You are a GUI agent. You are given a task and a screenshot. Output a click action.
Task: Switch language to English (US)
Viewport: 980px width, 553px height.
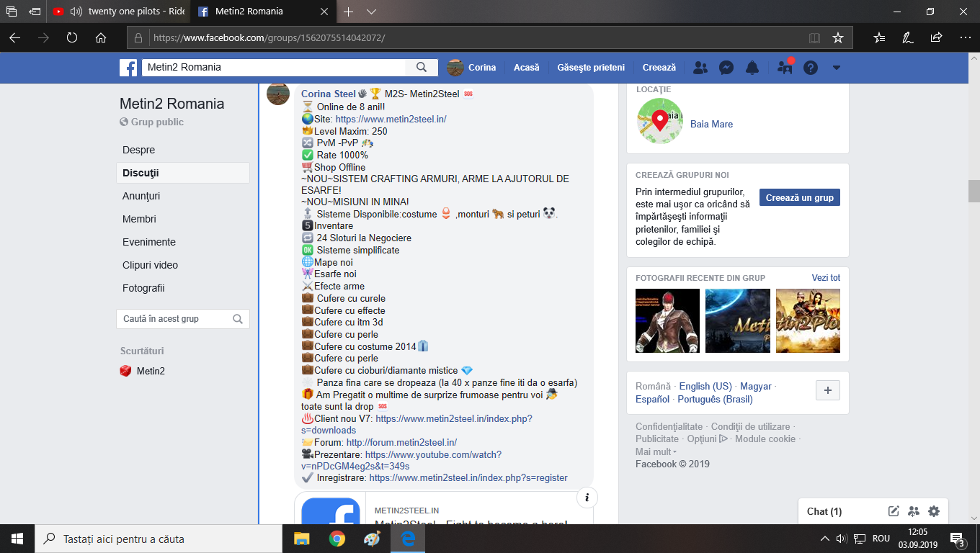705,386
